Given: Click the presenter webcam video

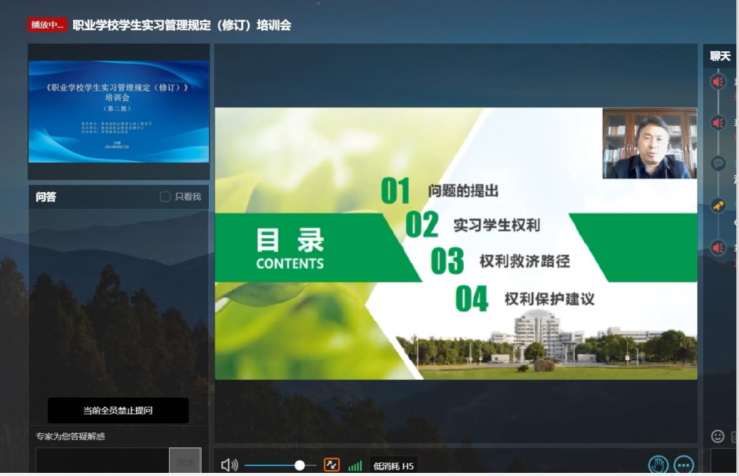Looking at the screenshot, I should pyautogui.click(x=649, y=144).
